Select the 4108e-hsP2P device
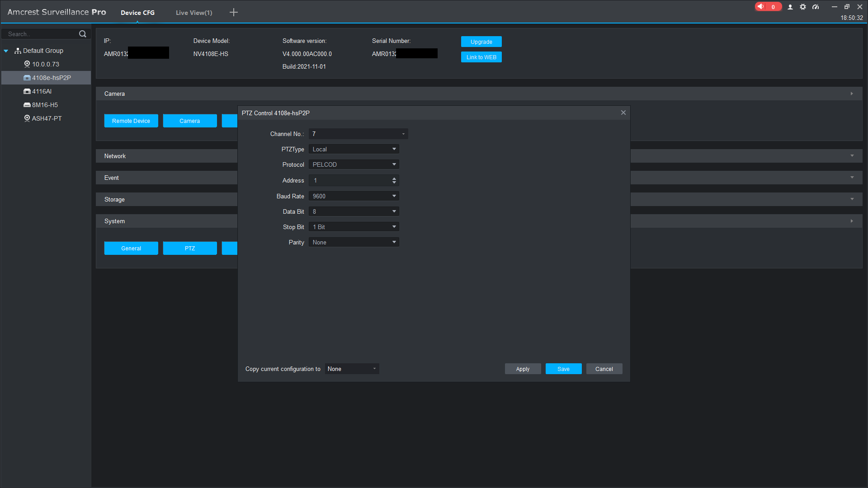 [47, 78]
